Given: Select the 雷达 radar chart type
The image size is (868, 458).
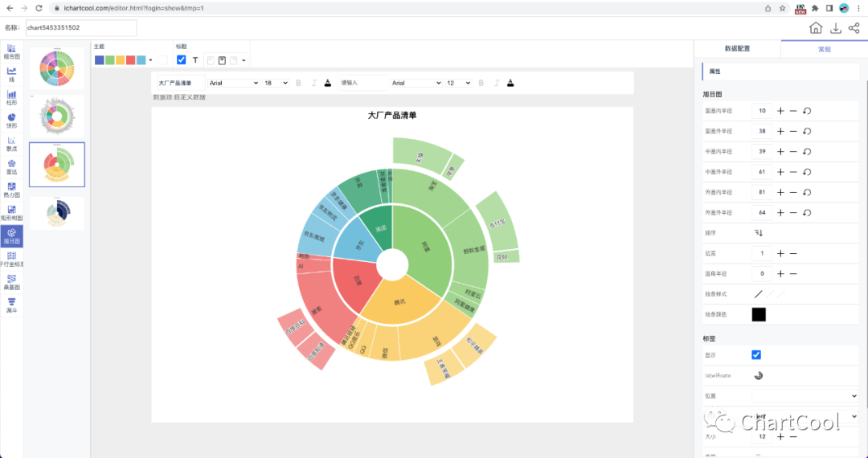Looking at the screenshot, I should click(11, 166).
